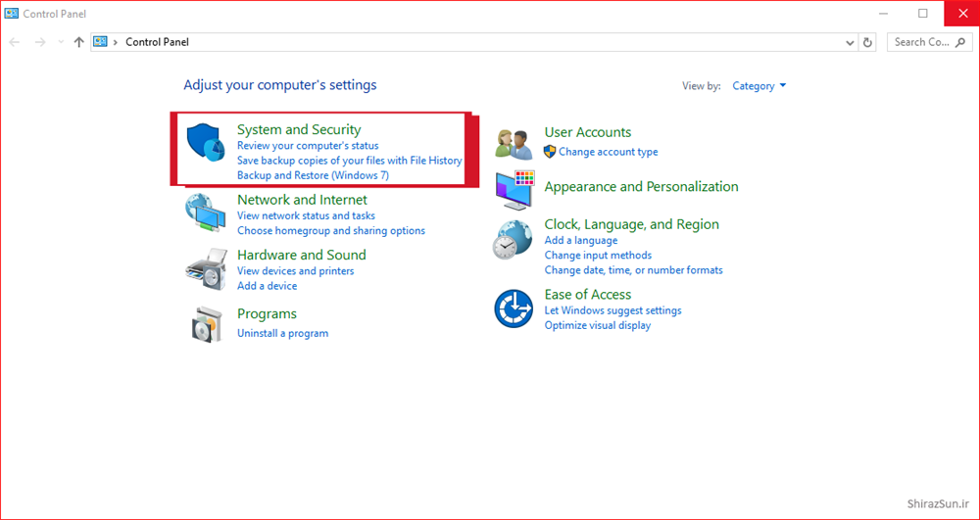980x520 pixels.
Task: Click Change date, time, or number formats
Action: coord(633,270)
